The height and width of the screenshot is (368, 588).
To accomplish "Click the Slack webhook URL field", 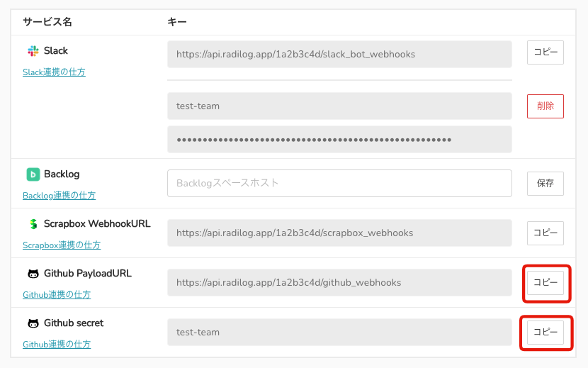I will 339,54.
